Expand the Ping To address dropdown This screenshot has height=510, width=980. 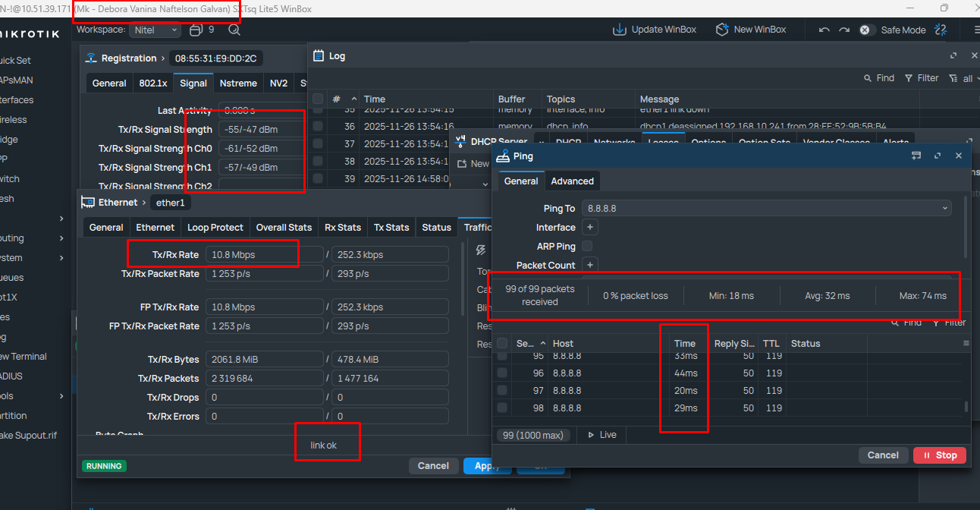(945, 209)
